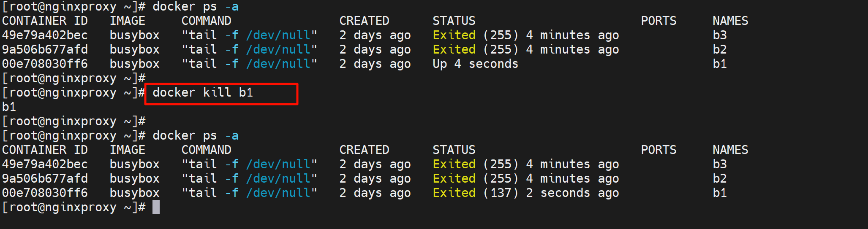Screen dimensions: 868x229
Task: Click the "Exited (137) 2 seconds ago" status
Action: pos(525,193)
